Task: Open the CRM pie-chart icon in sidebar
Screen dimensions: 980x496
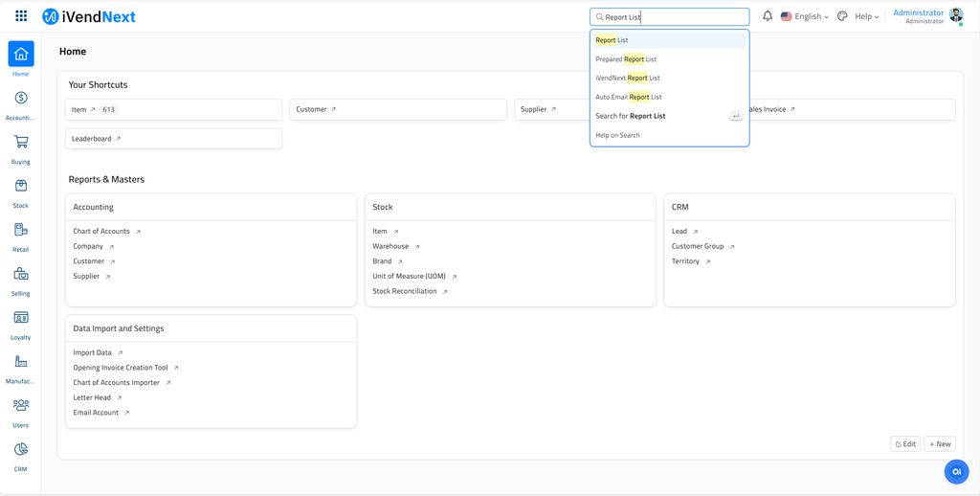Action: click(21, 449)
